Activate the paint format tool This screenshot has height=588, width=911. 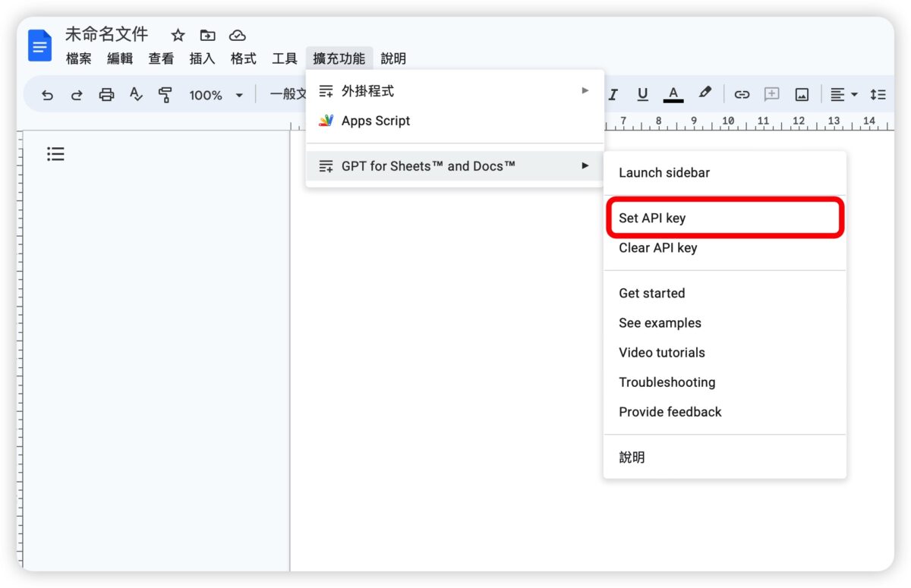pos(165,95)
